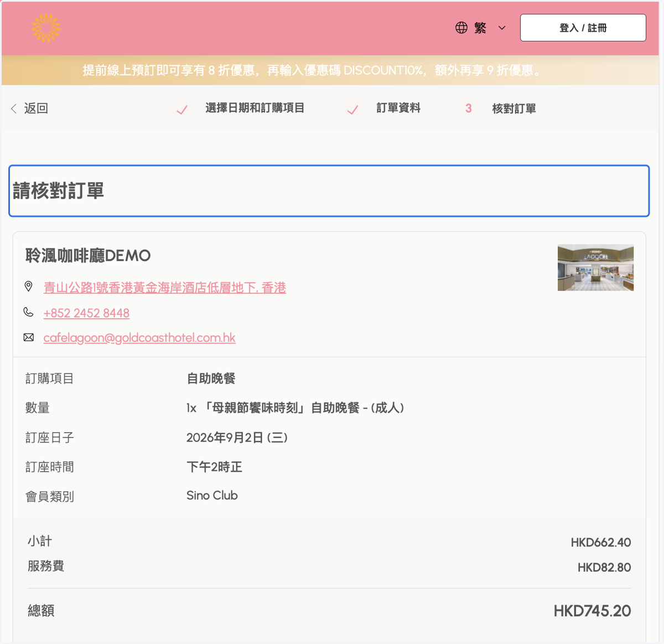Click the 會員類別 label
Image resolution: width=664 pixels, height=644 pixels.
point(50,496)
